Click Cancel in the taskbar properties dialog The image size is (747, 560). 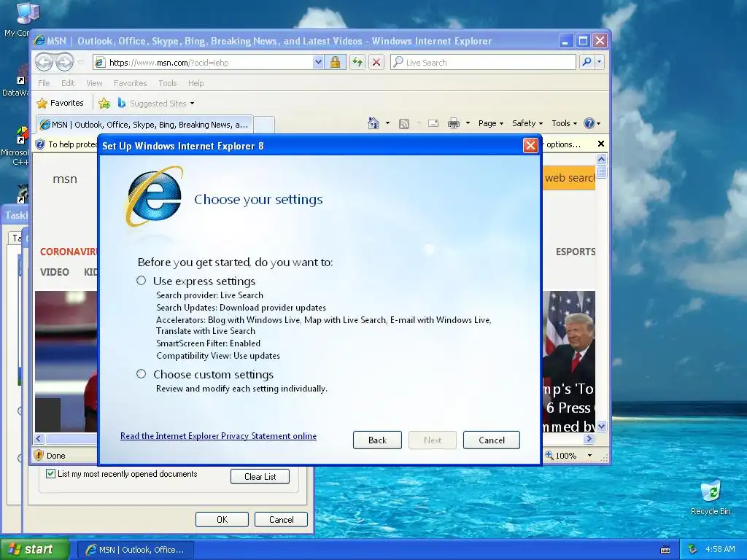[x=281, y=519]
